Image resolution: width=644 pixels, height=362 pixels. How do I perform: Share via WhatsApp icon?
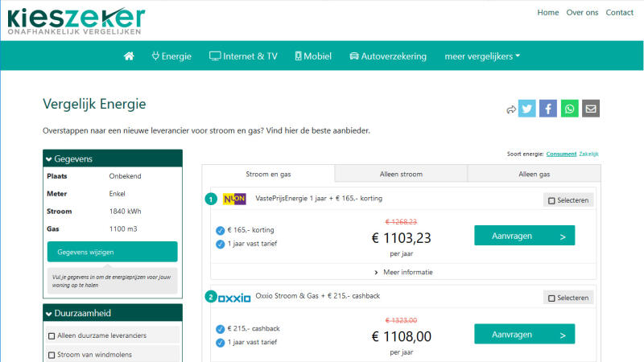tap(570, 109)
